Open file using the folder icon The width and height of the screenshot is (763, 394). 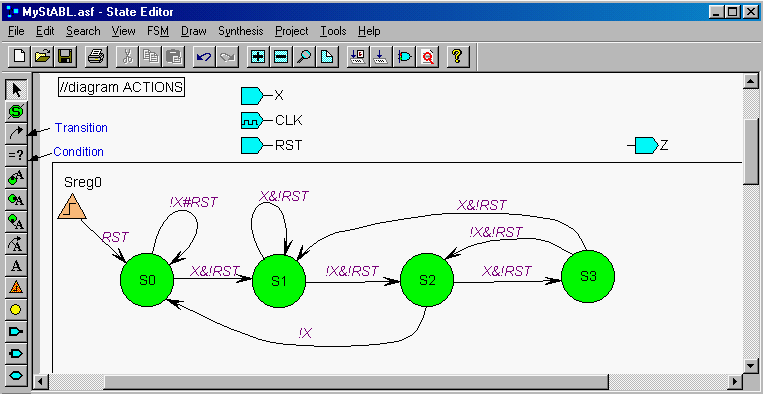coord(43,57)
